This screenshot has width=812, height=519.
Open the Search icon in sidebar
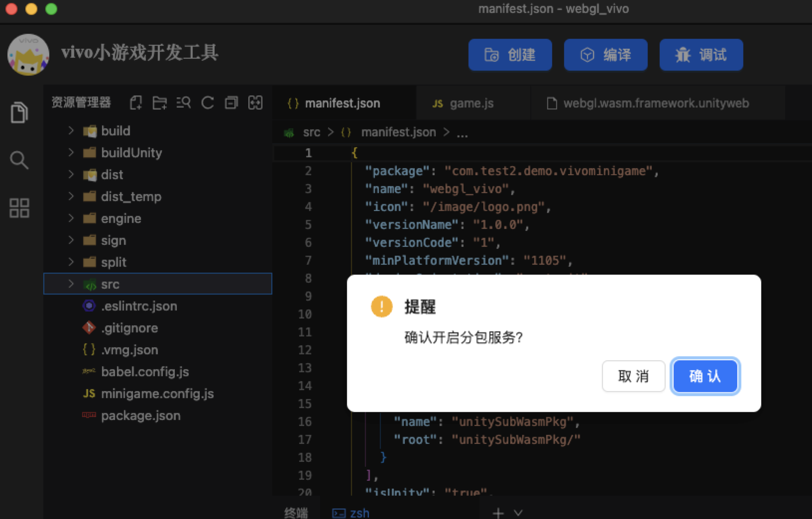19,160
